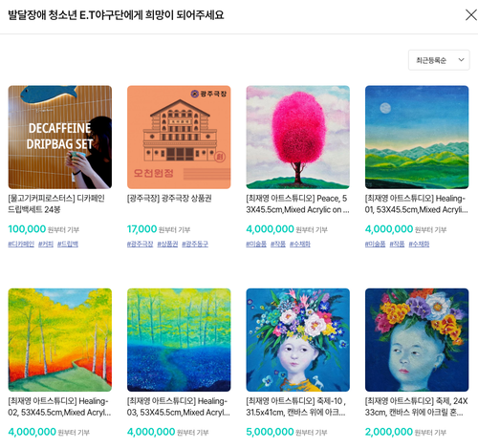The width and height of the screenshot is (478, 448).
Task: Close the donation product popup
Action: coord(470,14)
